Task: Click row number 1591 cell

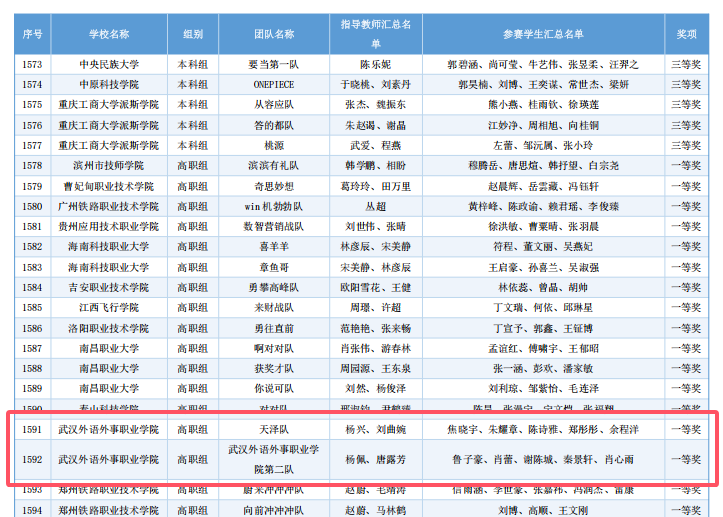Action: tap(32, 429)
